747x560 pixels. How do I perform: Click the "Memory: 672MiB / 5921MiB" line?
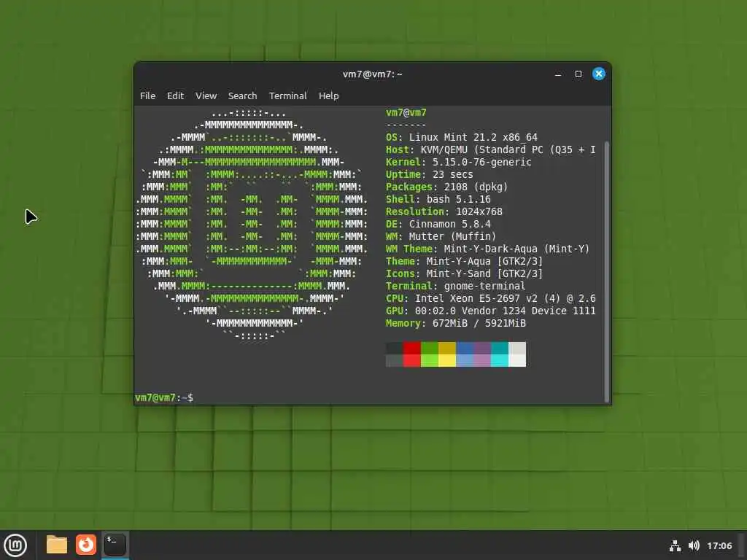coord(456,323)
